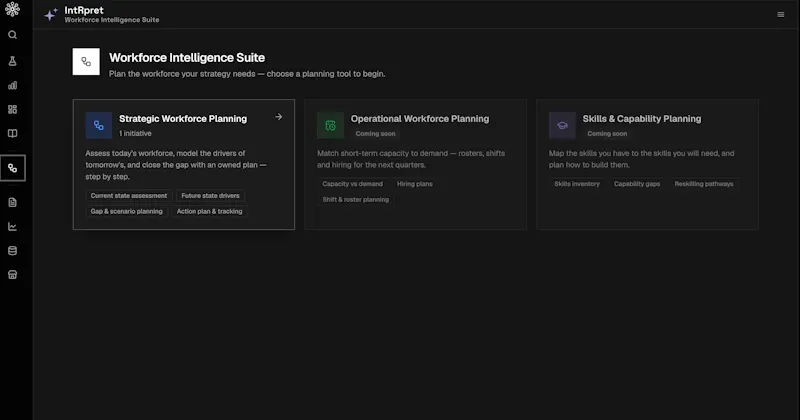This screenshot has width=800, height=420.
Task: Click the Strategic Workforce Planning card description text
Action: 176,165
